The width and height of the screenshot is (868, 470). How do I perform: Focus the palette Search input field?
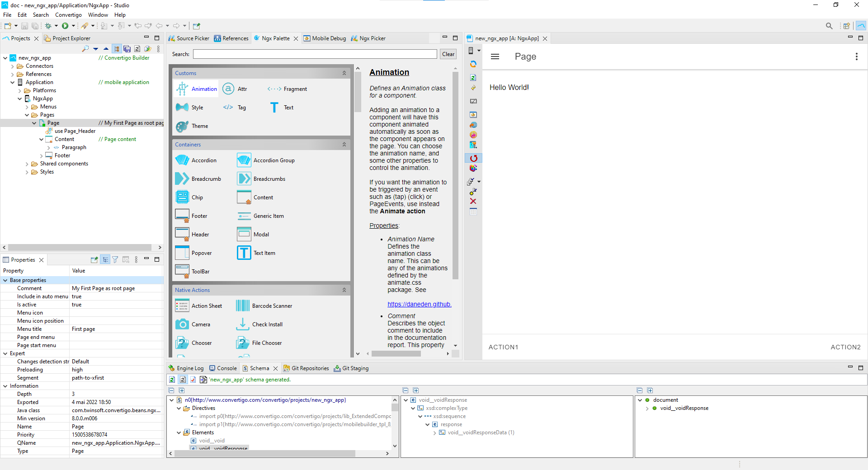point(315,54)
